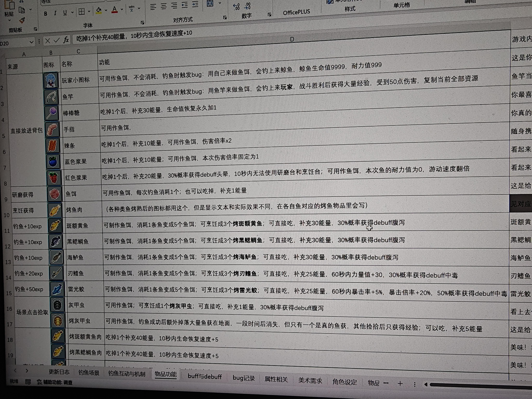Open the 钓鱼场景 sheet tab

[89, 373]
